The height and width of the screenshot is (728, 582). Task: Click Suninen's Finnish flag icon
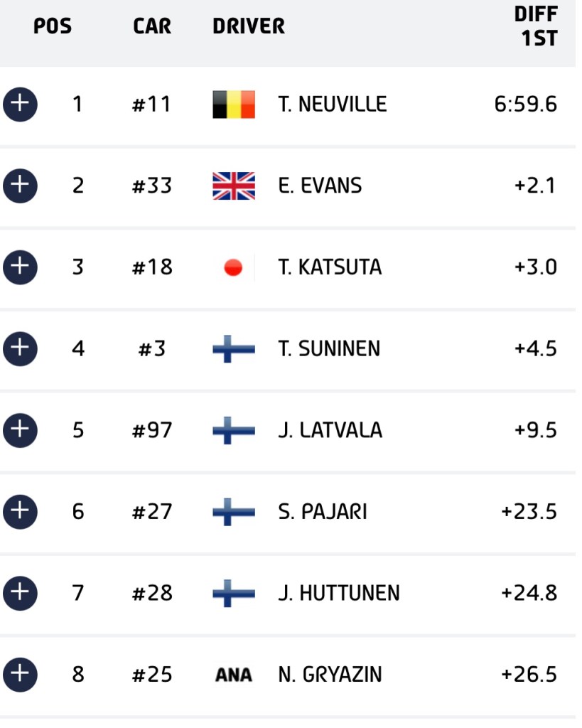tap(234, 348)
